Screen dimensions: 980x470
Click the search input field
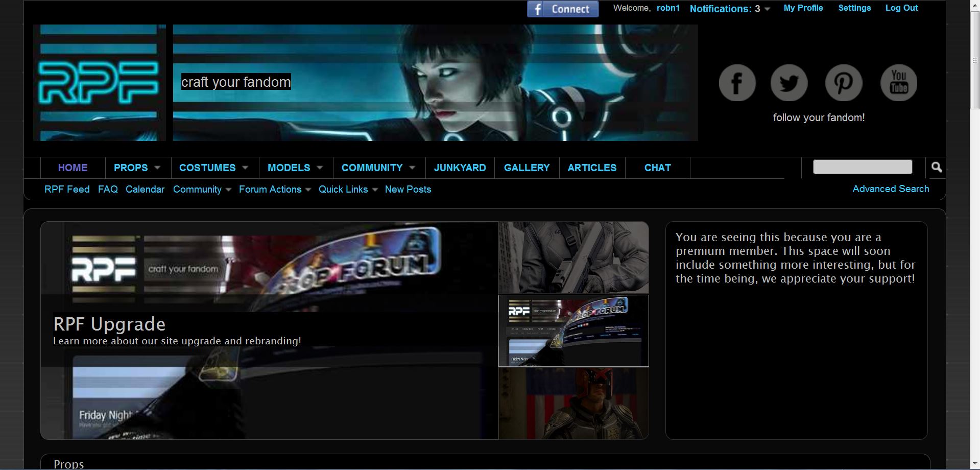pyautogui.click(x=862, y=167)
